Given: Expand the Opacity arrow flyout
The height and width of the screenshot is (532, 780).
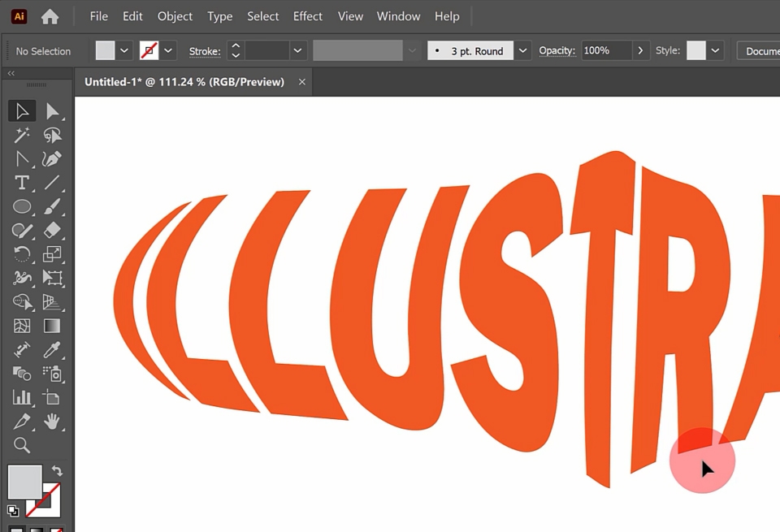Looking at the screenshot, I should pos(641,50).
